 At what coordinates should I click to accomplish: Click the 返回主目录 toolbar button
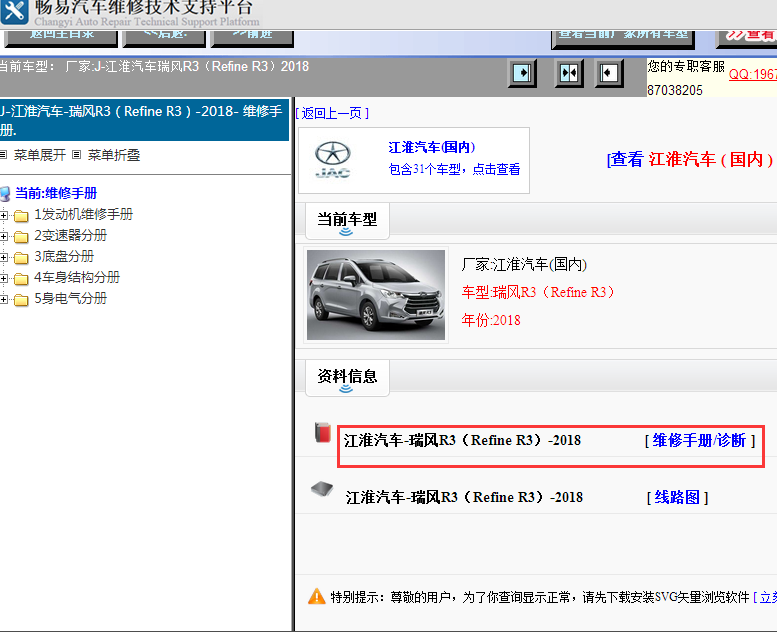tap(61, 38)
